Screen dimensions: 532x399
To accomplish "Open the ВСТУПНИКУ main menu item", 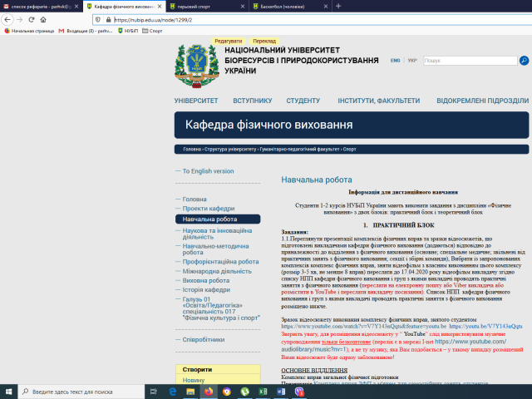I will click(253, 101).
